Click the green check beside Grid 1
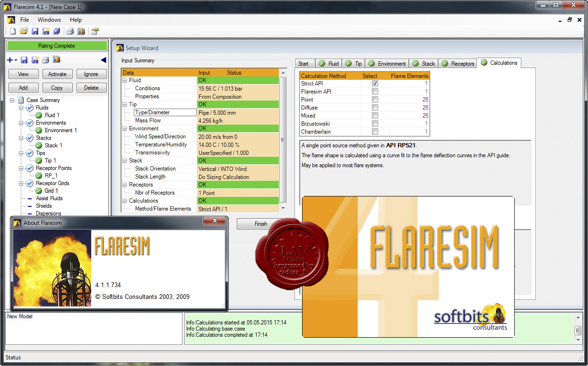This screenshot has width=588, height=366. click(x=39, y=191)
